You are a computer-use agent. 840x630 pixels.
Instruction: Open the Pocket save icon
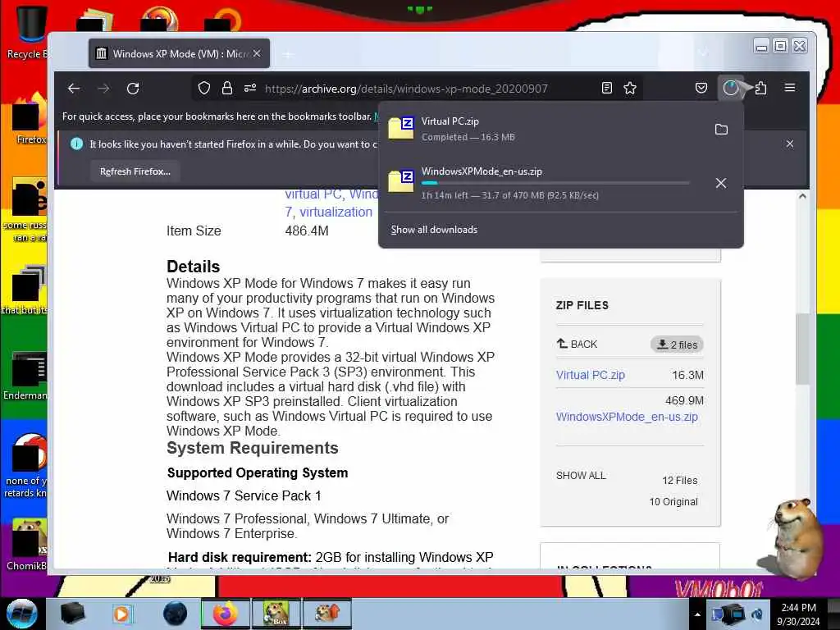pyautogui.click(x=701, y=89)
